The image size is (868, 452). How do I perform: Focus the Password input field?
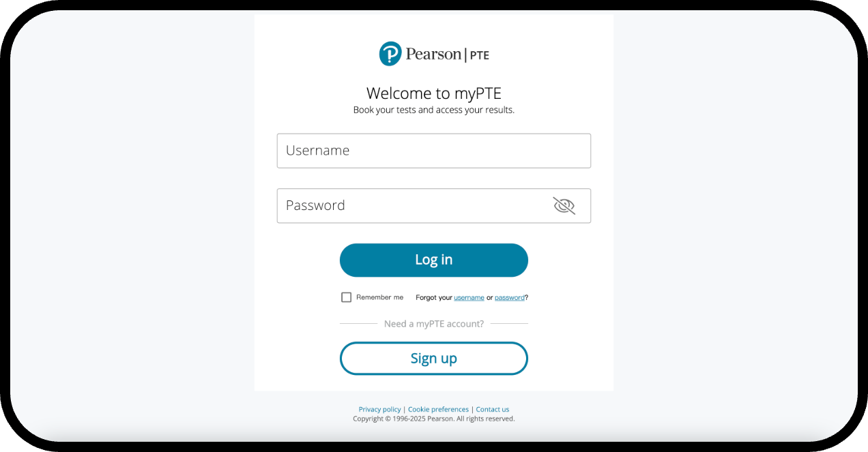(x=409, y=205)
